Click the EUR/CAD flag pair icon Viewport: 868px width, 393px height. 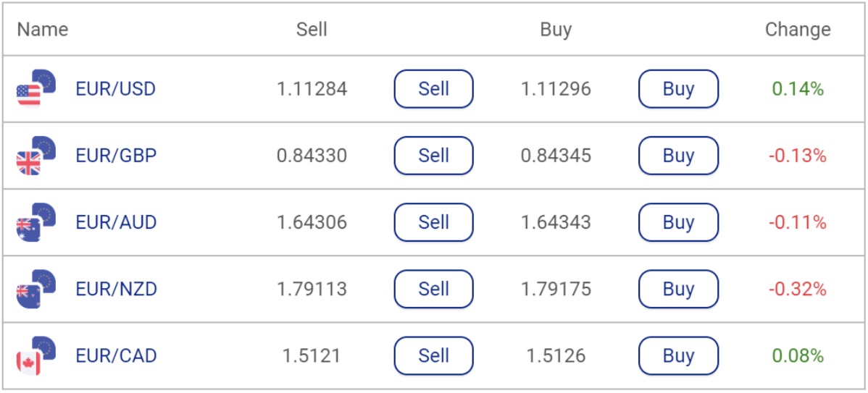coord(36,355)
